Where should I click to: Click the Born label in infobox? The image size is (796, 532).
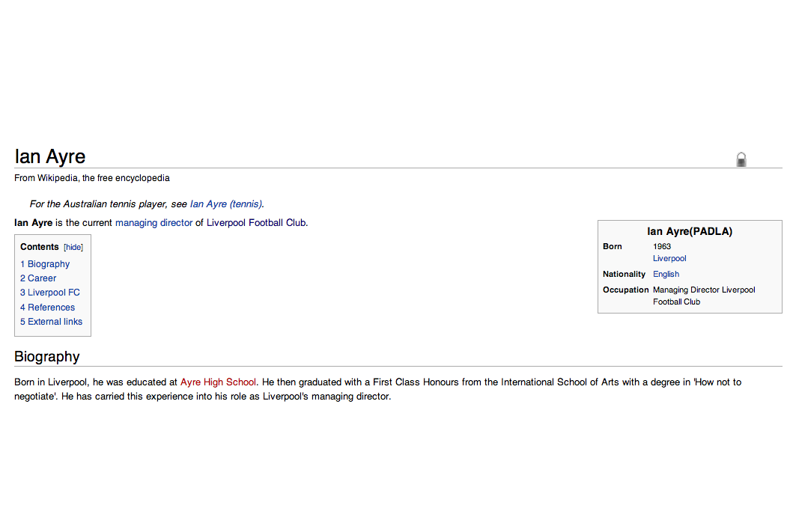click(613, 246)
